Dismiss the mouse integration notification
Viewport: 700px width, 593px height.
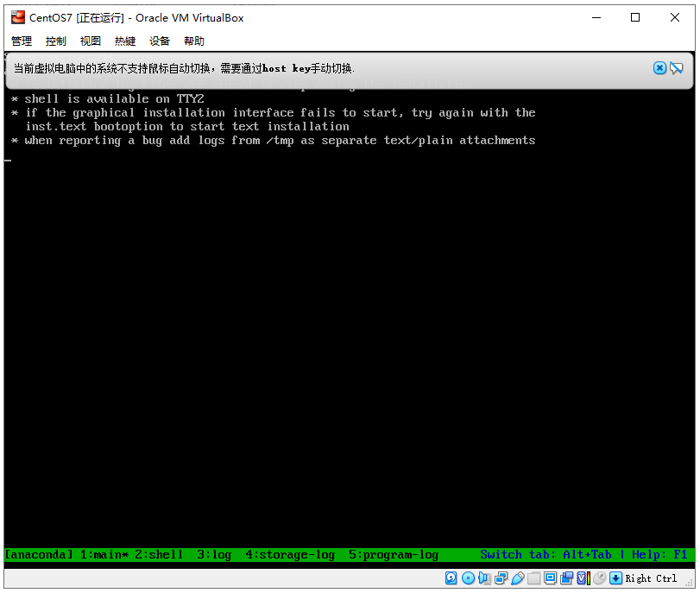659,68
